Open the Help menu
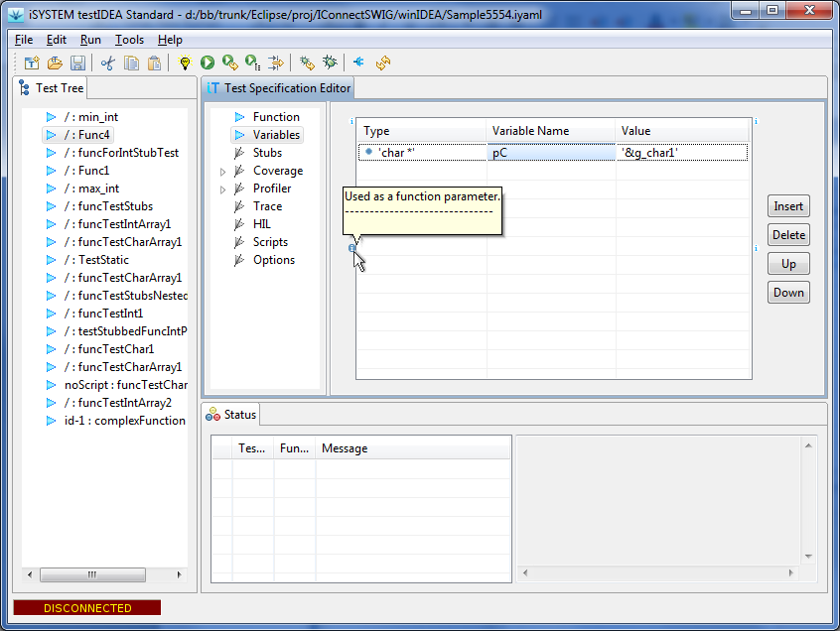The image size is (840, 631). tap(170, 40)
